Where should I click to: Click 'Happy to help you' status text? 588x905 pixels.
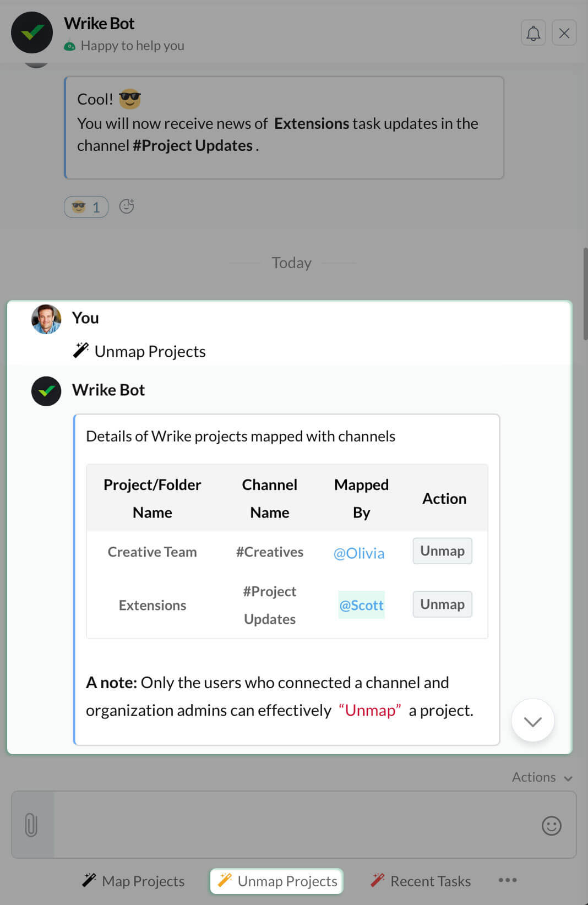(x=132, y=46)
